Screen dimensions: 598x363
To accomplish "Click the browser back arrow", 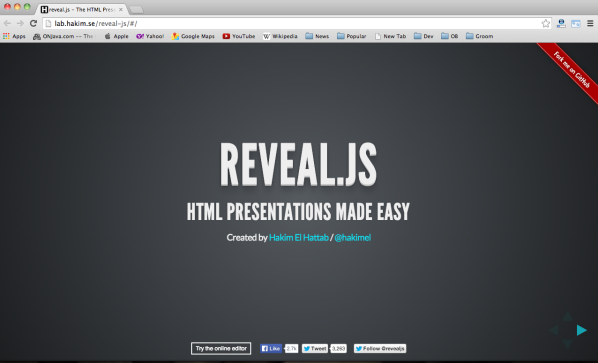I will click(x=7, y=23).
